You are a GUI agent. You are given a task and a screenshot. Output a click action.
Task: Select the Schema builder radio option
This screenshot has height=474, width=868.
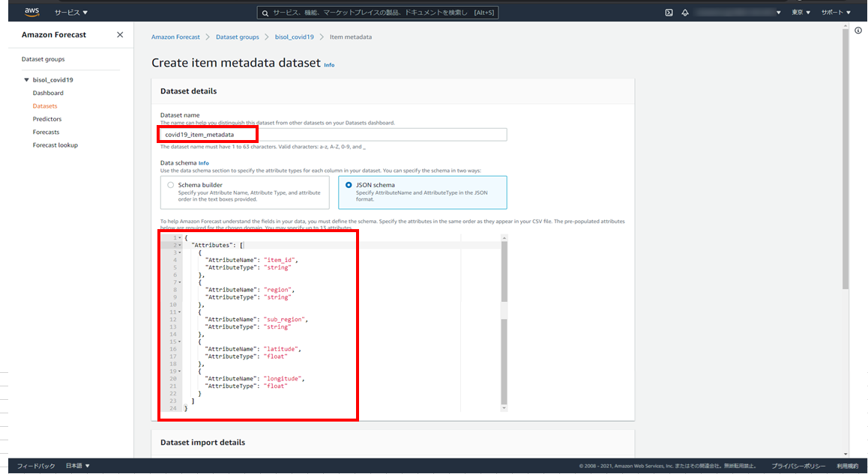tap(171, 185)
